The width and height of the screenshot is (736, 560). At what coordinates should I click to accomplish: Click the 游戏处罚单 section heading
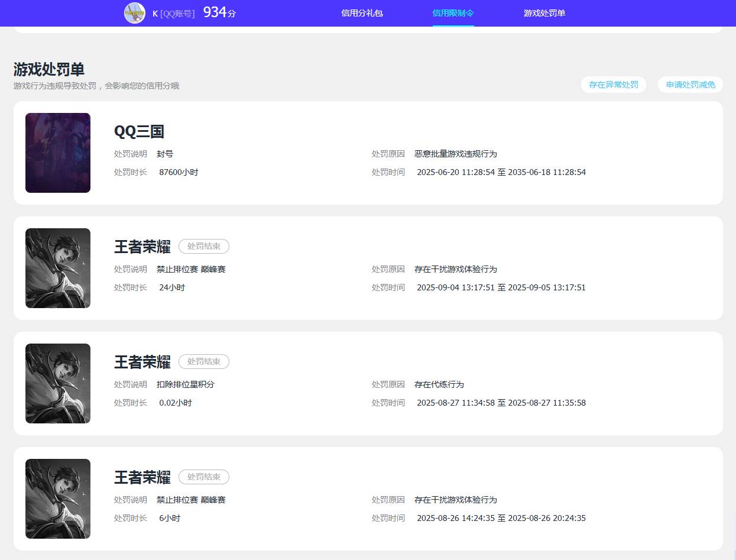click(48, 69)
